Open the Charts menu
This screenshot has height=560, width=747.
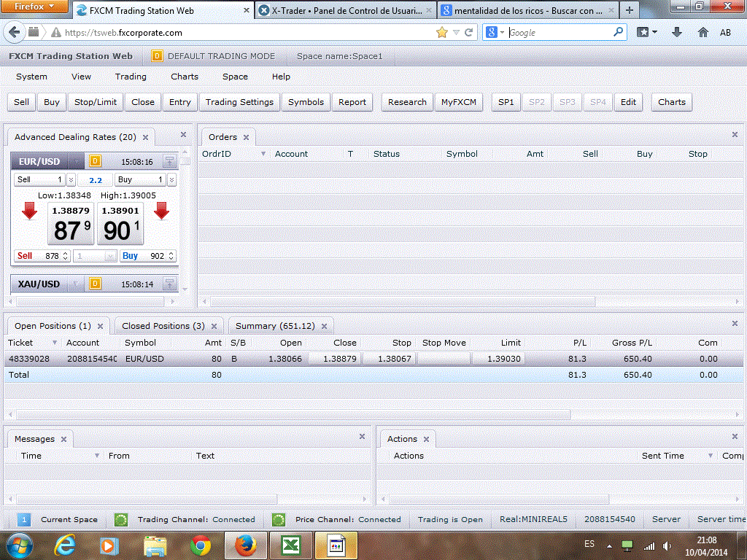[x=185, y=77]
